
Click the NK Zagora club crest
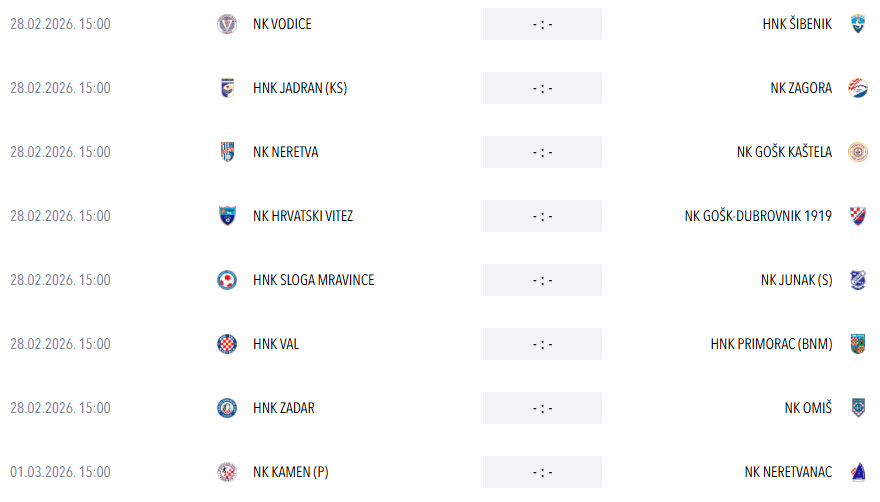coord(857,88)
